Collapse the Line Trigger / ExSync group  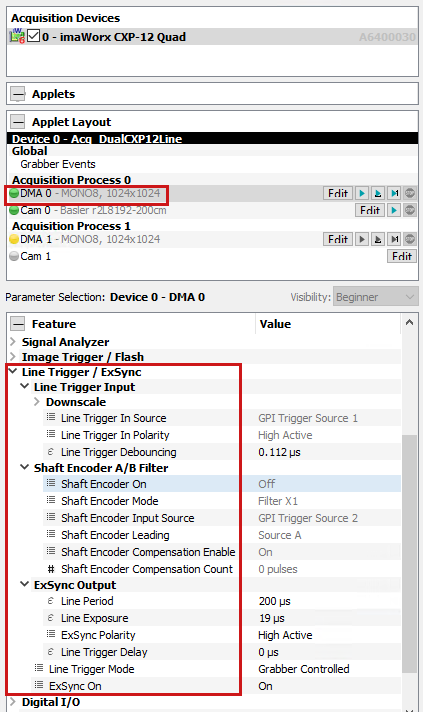[x=13, y=371]
